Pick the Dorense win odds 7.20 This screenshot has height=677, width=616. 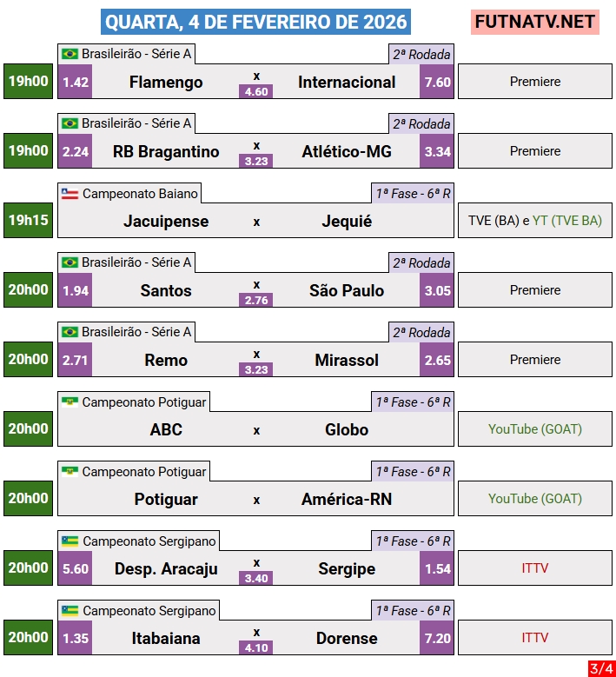(x=437, y=639)
